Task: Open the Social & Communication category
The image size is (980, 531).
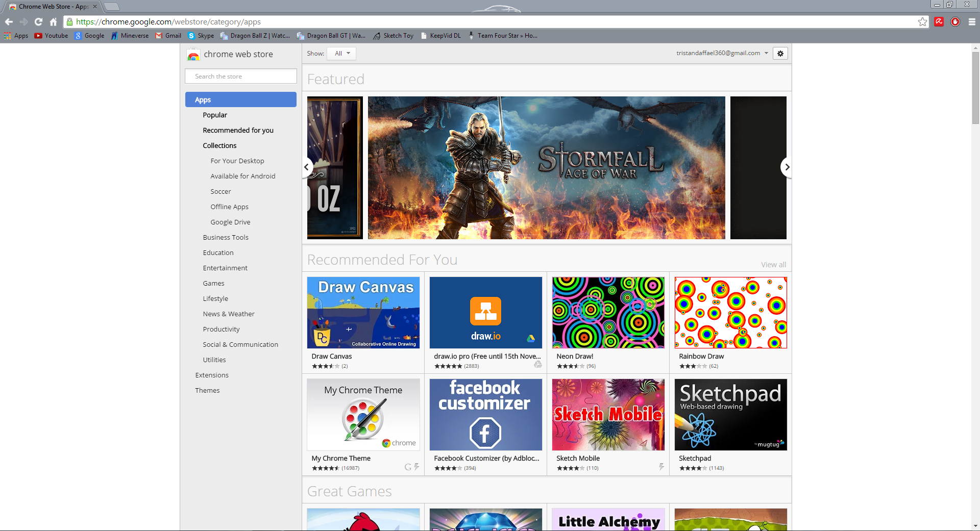Action: [x=240, y=344]
